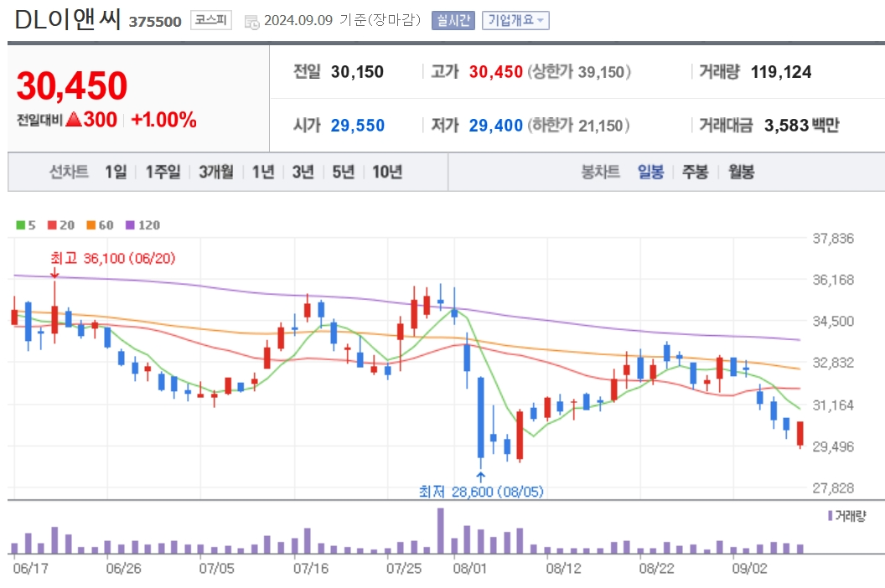885x588 pixels.
Task: Click the purple 거래량 legend marker
Action: [x=831, y=515]
